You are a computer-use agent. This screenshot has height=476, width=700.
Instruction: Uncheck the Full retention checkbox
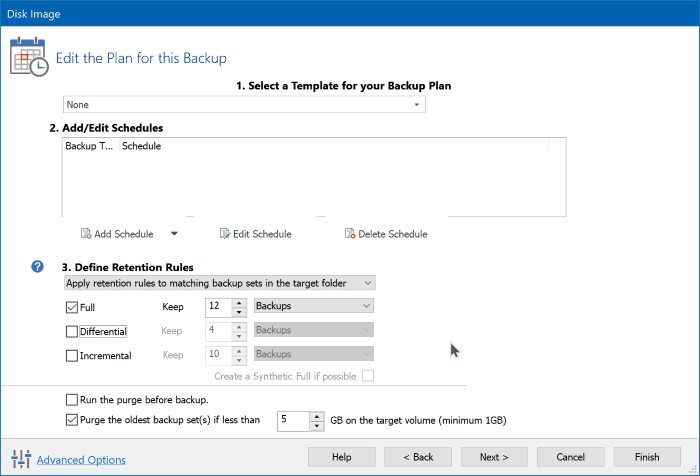tap(71, 307)
